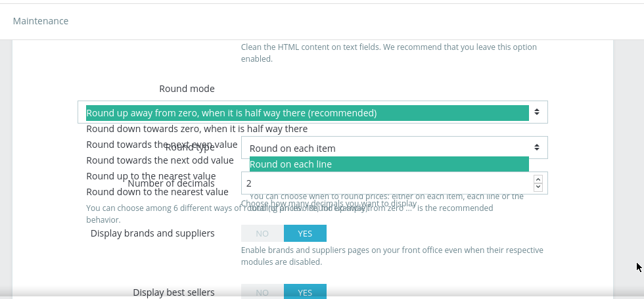The height and width of the screenshot is (299, 644).
Task: Click the Display brands and suppliers label
Action: pos(152,233)
